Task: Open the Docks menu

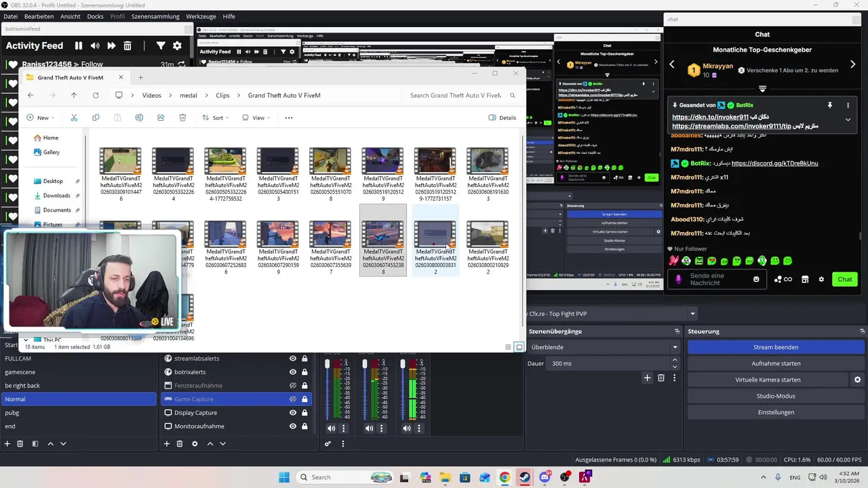Action: pyautogui.click(x=95, y=16)
